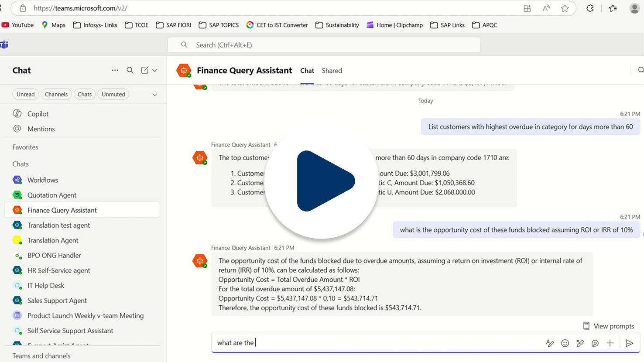The height and width of the screenshot is (362, 644).
Task: Open browser profile avatar
Action: [634, 8]
